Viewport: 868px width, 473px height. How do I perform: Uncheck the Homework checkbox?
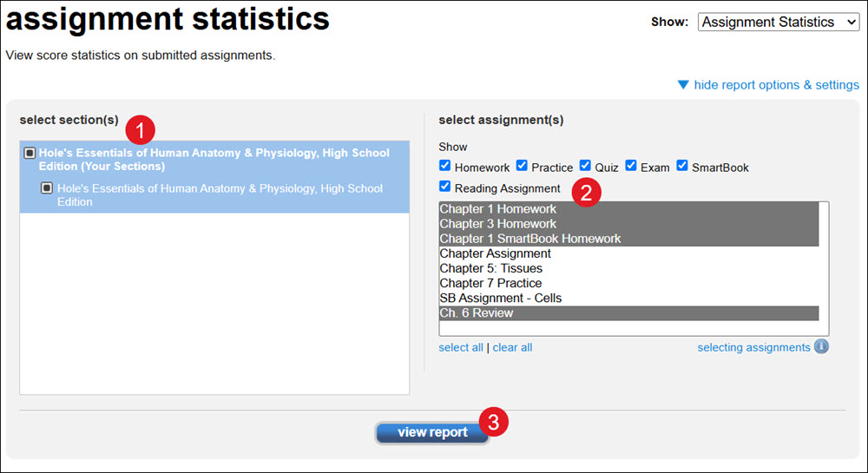tap(444, 166)
